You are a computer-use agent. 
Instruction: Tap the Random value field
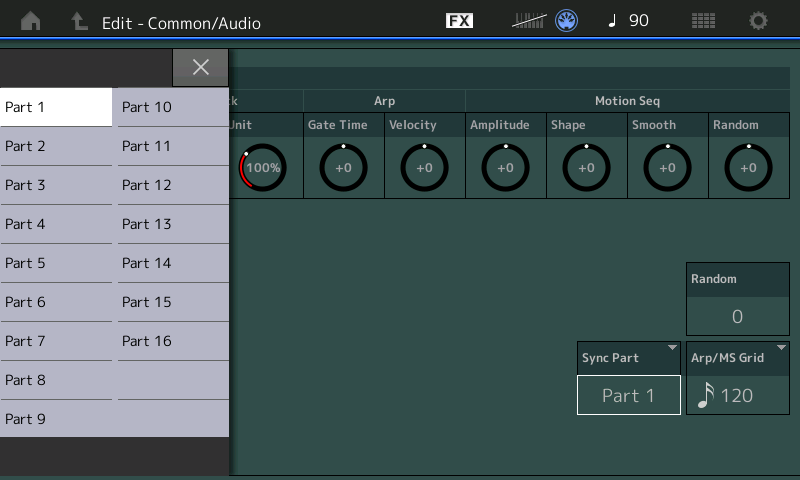[x=737, y=316]
